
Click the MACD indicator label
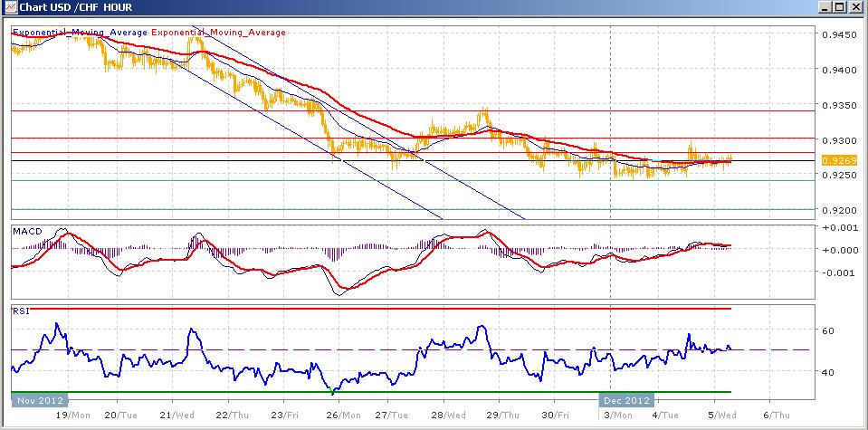pos(25,232)
